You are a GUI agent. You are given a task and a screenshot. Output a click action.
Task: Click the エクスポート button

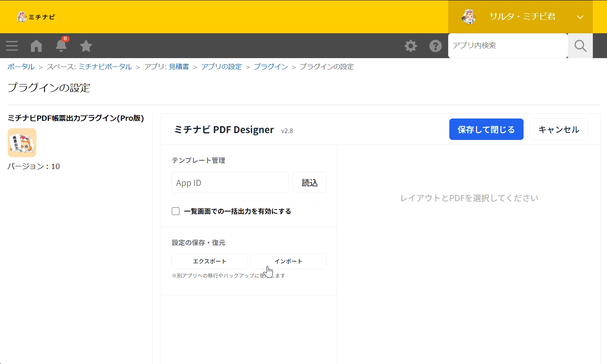210,261
